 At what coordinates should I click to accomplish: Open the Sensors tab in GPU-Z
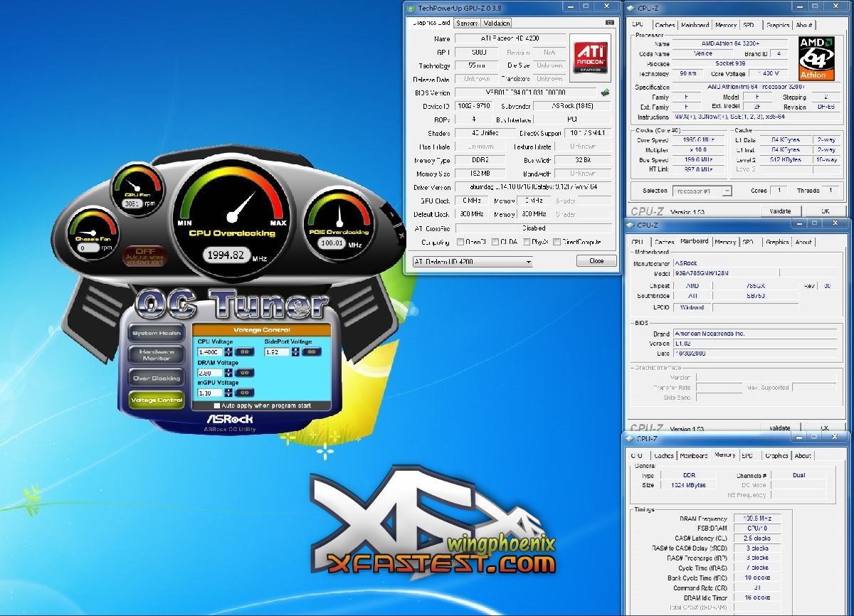point(467,23)
